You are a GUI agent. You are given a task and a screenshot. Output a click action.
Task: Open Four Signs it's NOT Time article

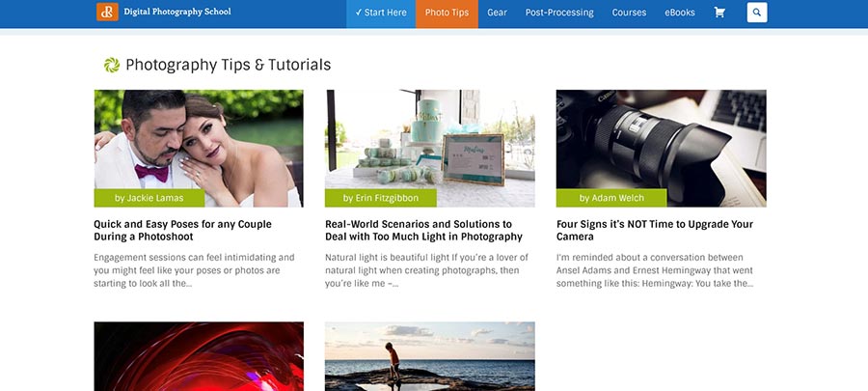coord(655,231)
